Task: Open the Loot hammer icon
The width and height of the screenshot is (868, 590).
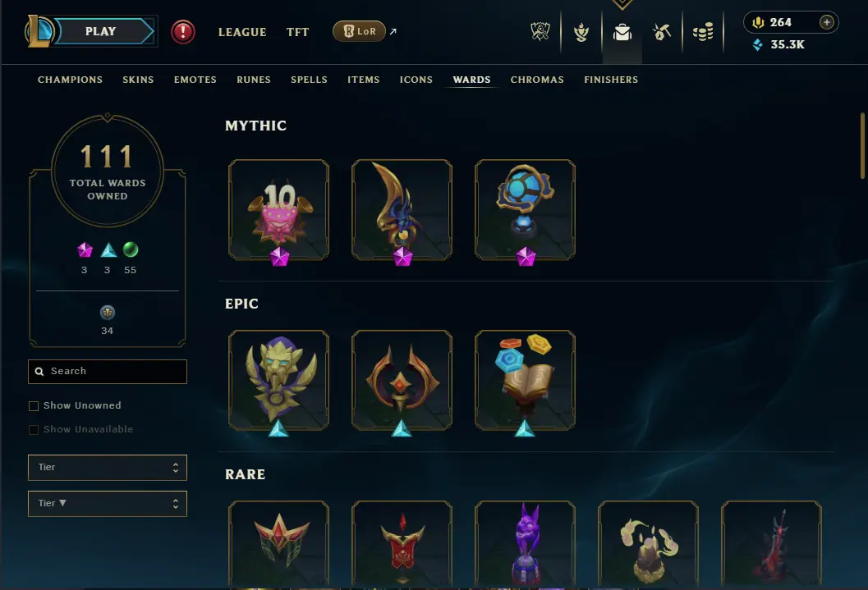Action: tap(662, 32)
